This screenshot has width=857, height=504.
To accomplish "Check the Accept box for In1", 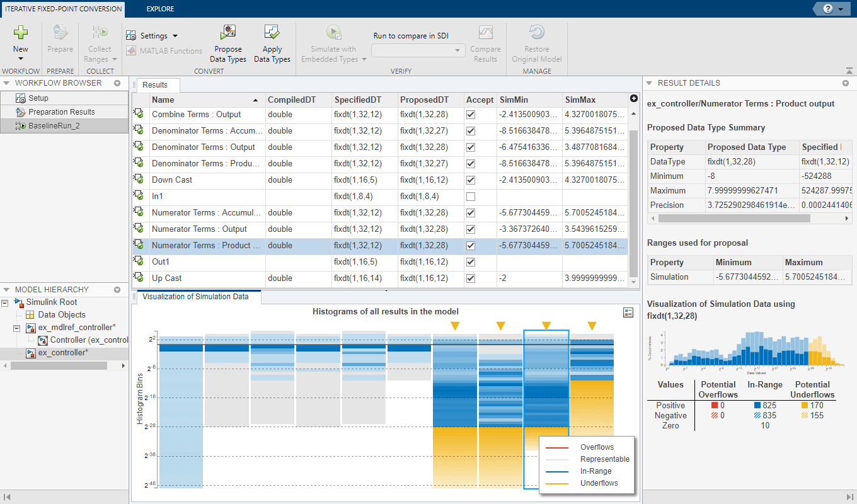I will click(x=470, y=197).
